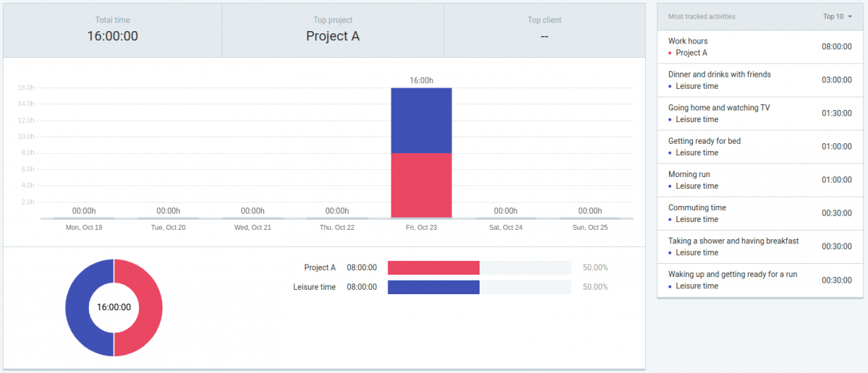The image size is (868, 373).
Task: Open the Top 10 dropdown
Action: click(837, 16)
